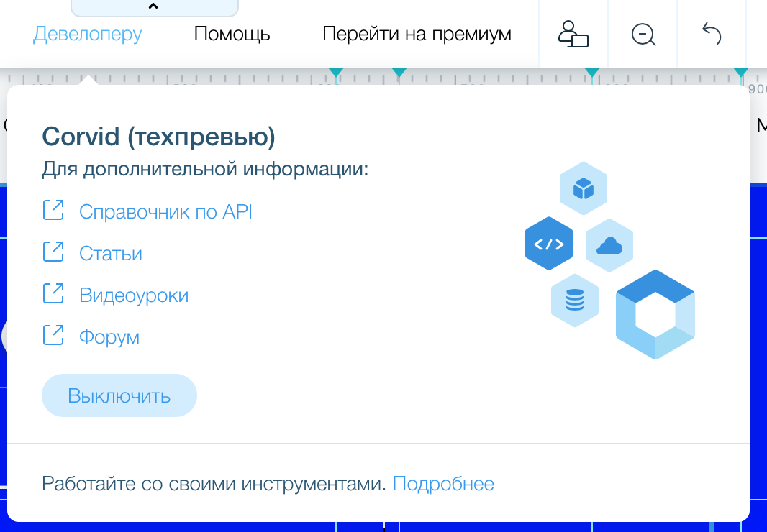Click the second teal marker on the ruler
This screenshot has width=767, height=532.
(x=399, y=73)
